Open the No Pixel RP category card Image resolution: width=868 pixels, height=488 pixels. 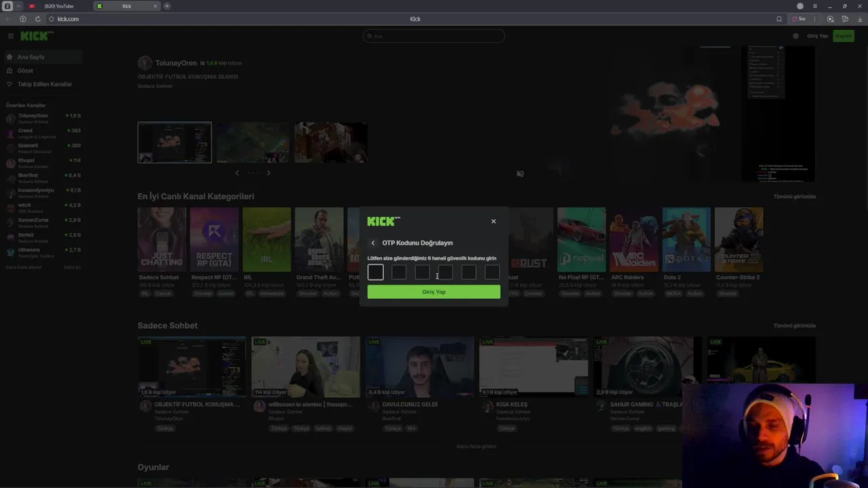tap(582, 239)
